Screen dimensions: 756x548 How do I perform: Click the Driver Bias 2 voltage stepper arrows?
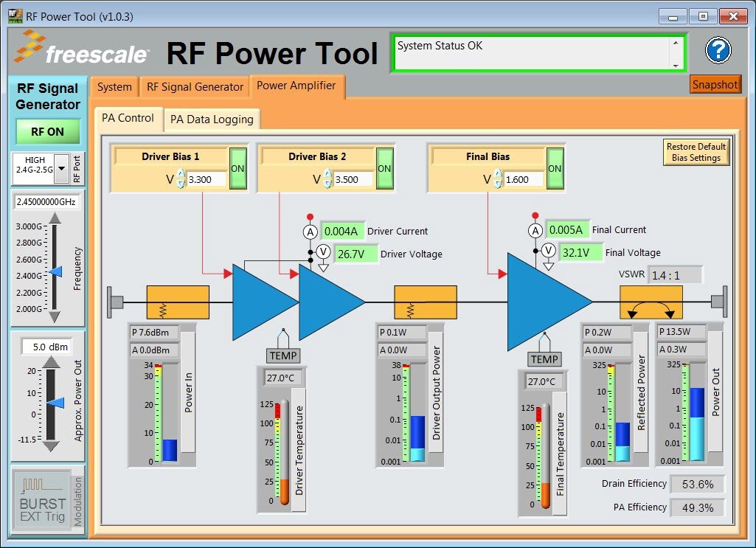[x=327, y=179]
